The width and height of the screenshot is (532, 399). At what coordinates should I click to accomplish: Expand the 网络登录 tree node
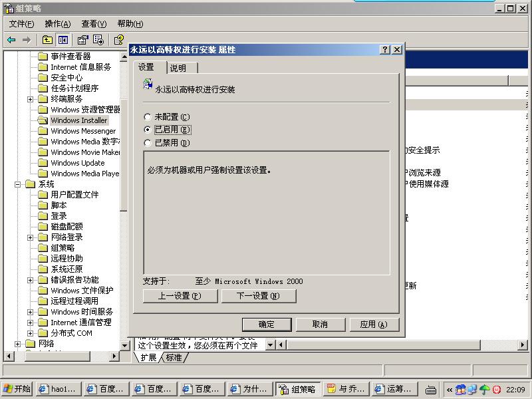(x=30, y=237)
